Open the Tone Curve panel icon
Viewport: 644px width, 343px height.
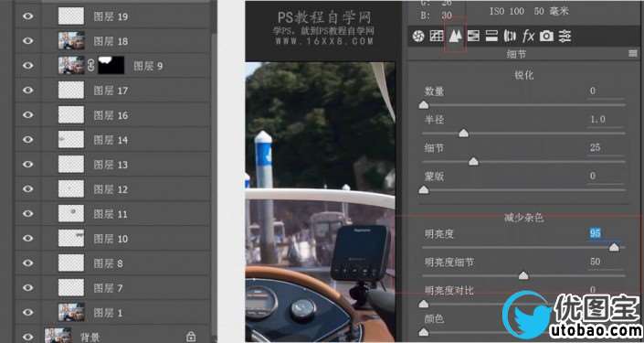436,37
